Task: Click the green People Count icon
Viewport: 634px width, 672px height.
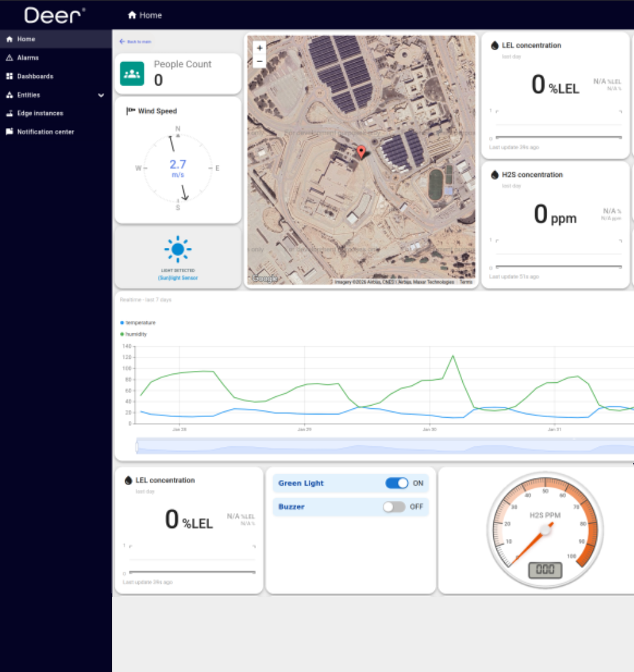Action: (132, 74)
